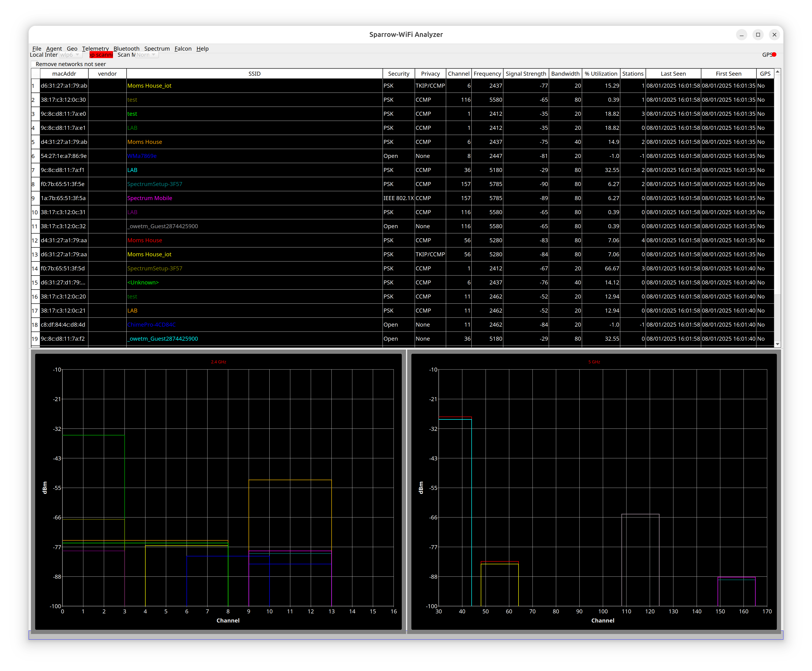
Task: Click the 5 GHz chart title
Action: 594,362
